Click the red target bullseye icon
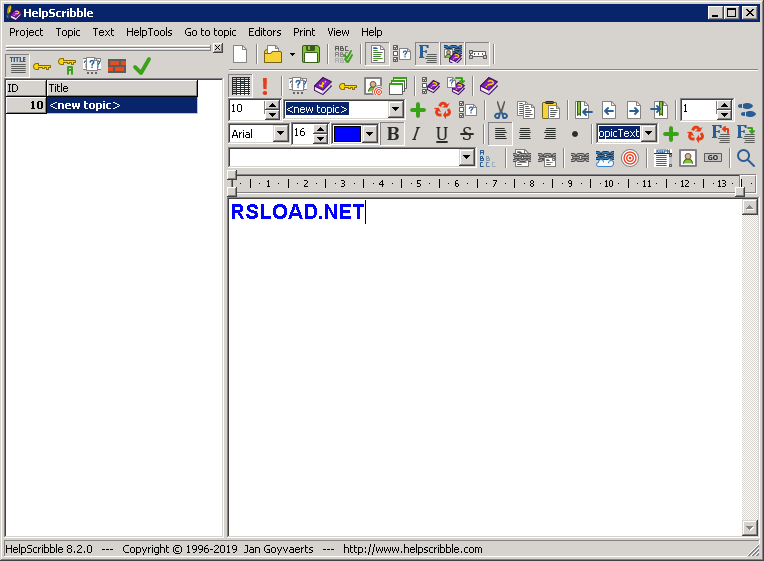Screen dimensions: 764x561 [630, 158]
